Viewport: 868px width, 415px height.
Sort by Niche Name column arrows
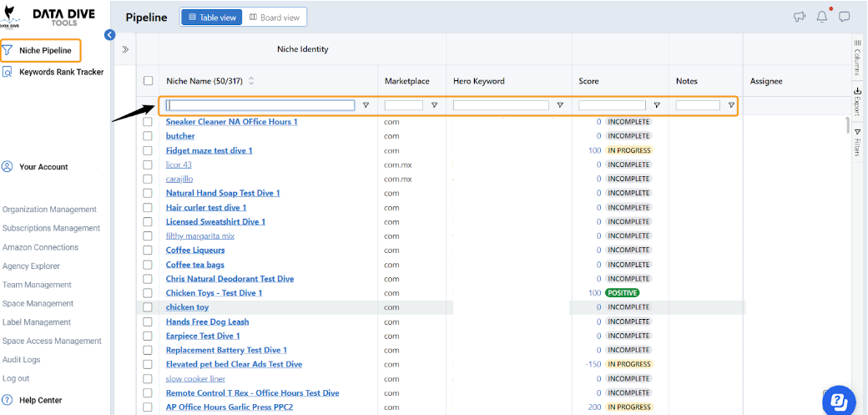250,81
